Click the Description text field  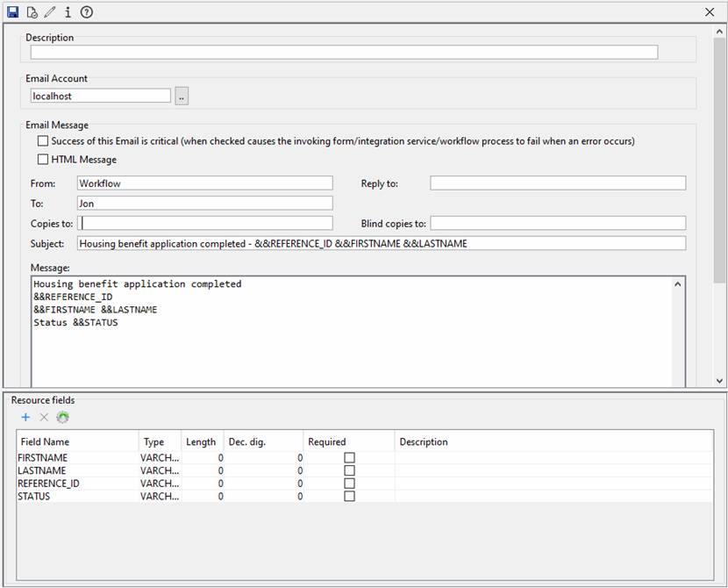coord(344,53)
